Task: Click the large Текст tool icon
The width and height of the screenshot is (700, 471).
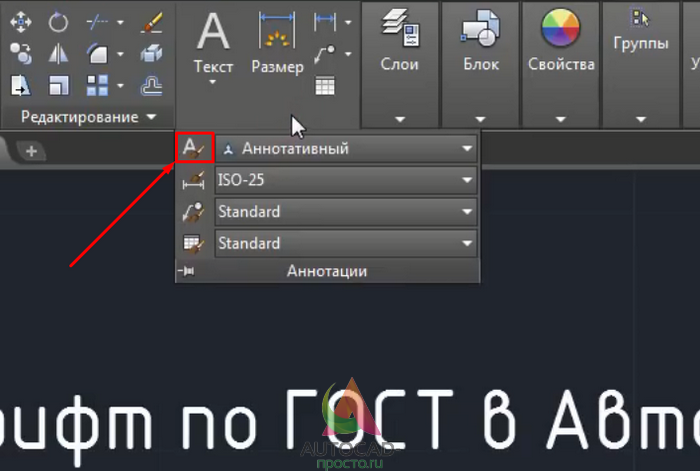Action: pos(213,30)
